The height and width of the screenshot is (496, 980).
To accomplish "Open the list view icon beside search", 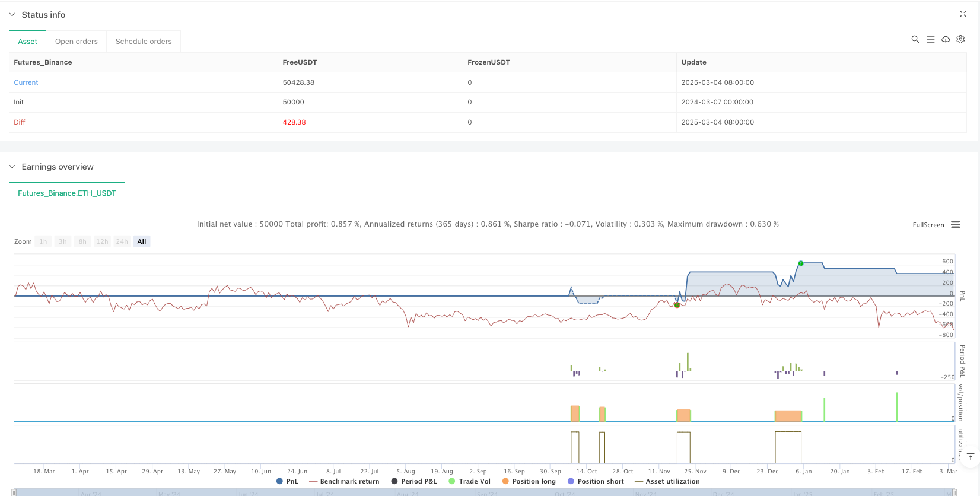I will 931,39.
